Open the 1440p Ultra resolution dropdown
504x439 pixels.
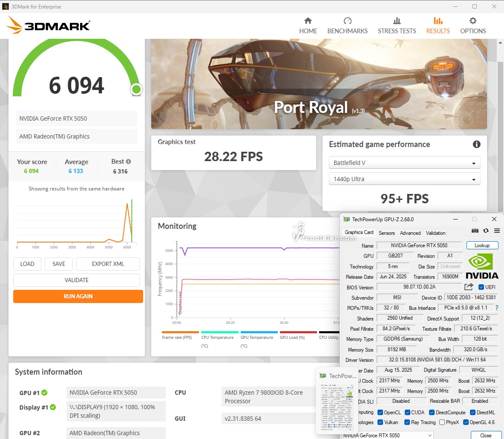pyautogui.click(x=404, y=179)
